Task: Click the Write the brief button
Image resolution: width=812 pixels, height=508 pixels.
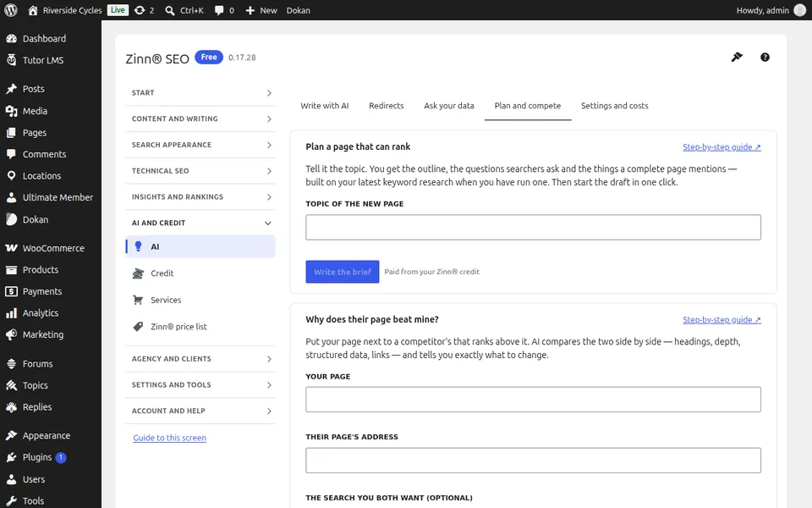Action: click(343, 272)
